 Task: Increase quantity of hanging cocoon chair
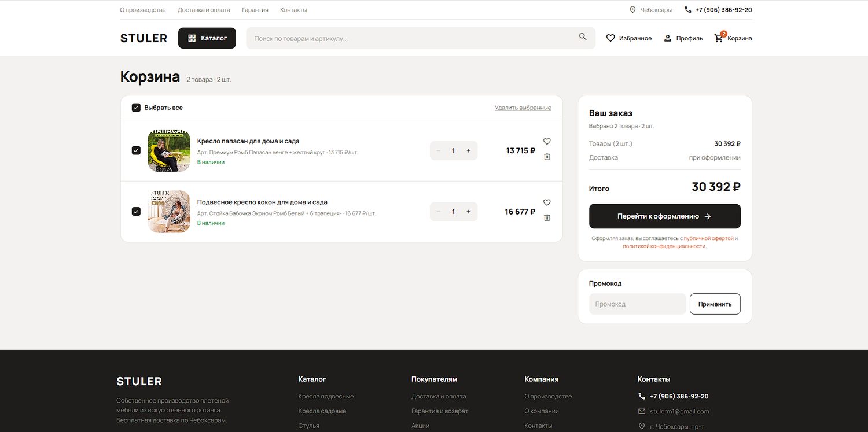tap(469, 212)
